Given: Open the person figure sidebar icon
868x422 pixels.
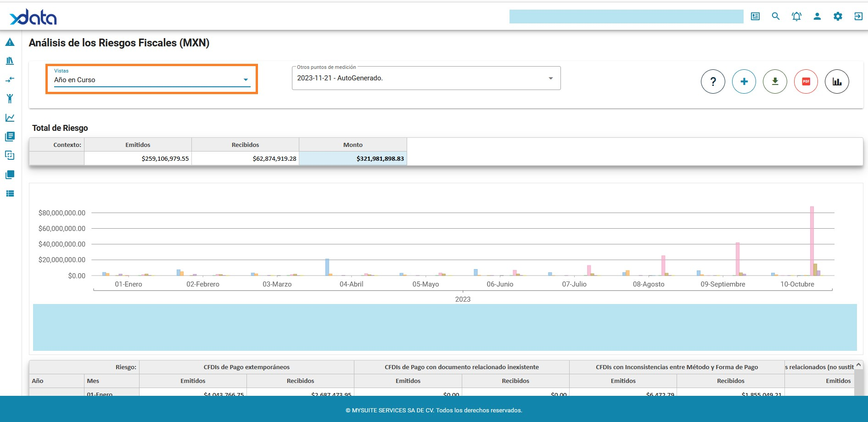Looking at the screenshot, I should [10, 98].
